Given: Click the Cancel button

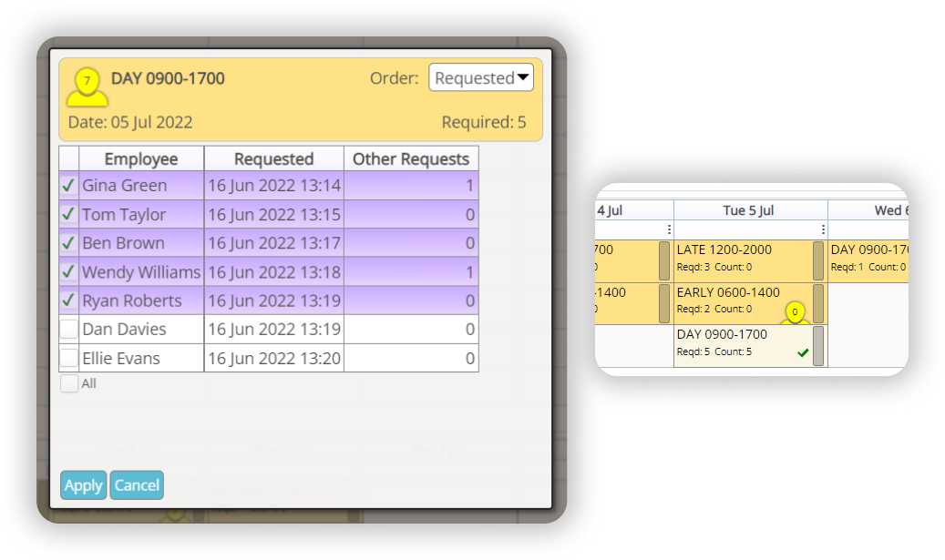Looking at the screenshot, I should (136, 485).
